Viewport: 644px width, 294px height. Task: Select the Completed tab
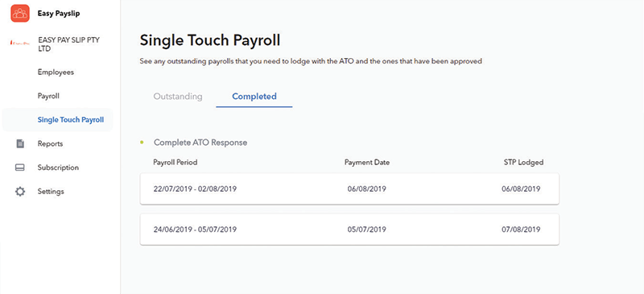coord(254,97)
